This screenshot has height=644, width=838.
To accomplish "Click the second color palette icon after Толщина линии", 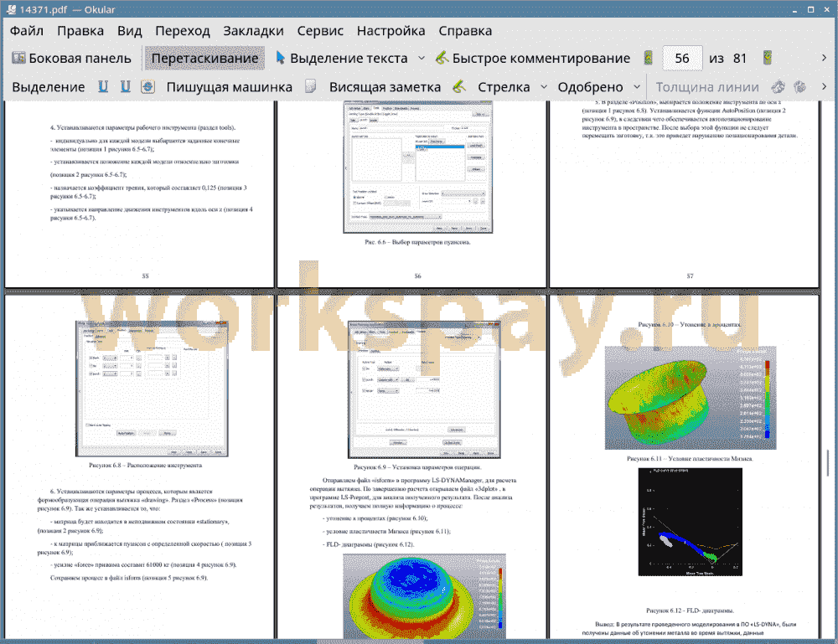I will tap(800, 86).
